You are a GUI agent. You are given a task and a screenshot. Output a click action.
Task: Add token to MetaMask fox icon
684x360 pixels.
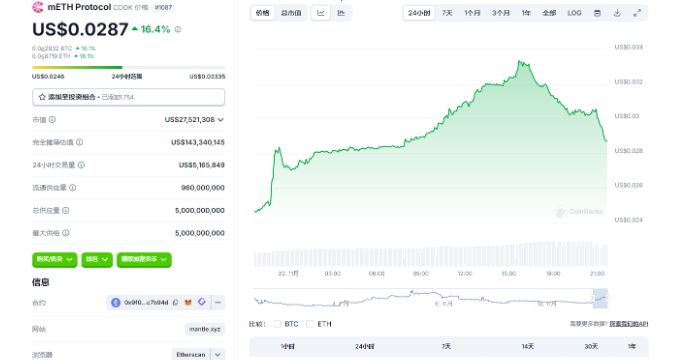pos(188,302)
